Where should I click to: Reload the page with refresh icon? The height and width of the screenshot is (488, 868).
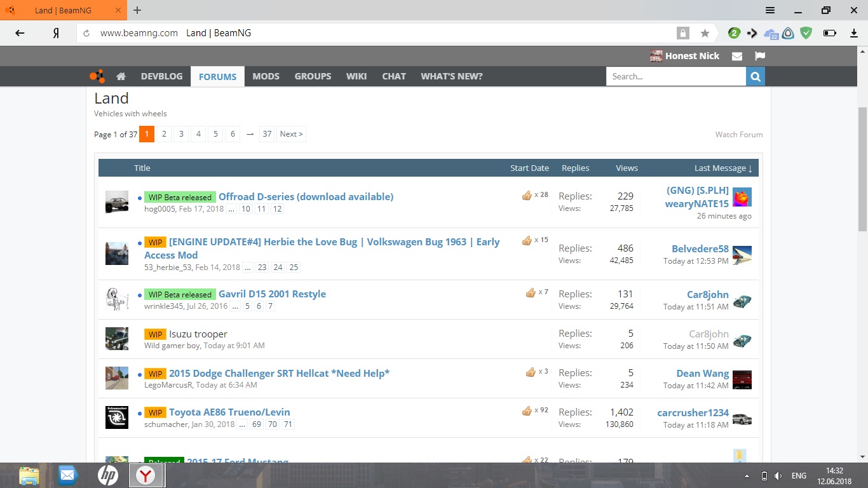point(86,33)
